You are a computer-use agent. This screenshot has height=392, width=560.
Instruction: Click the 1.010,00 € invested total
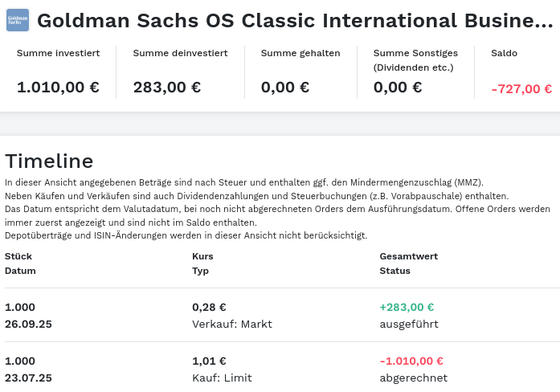coord(58,88)
